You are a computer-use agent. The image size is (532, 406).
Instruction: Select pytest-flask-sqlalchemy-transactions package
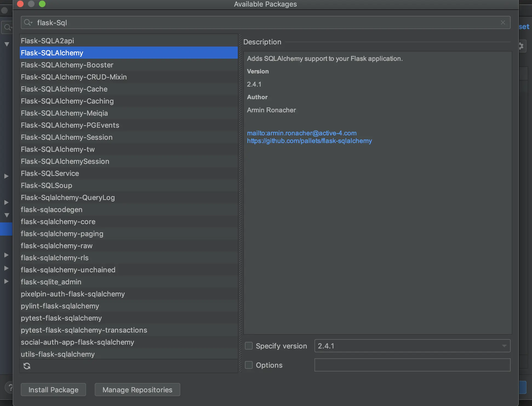click(x=84, y=330)
